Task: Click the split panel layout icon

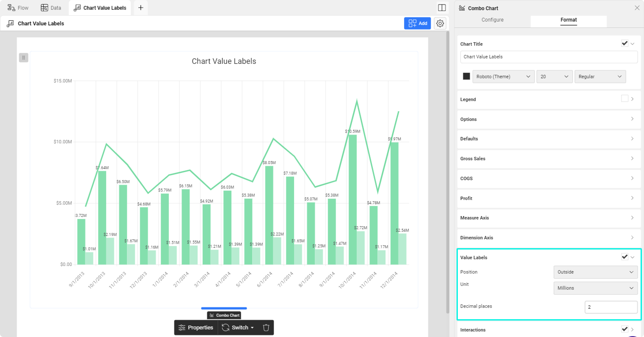Action: tap(442, 8)
